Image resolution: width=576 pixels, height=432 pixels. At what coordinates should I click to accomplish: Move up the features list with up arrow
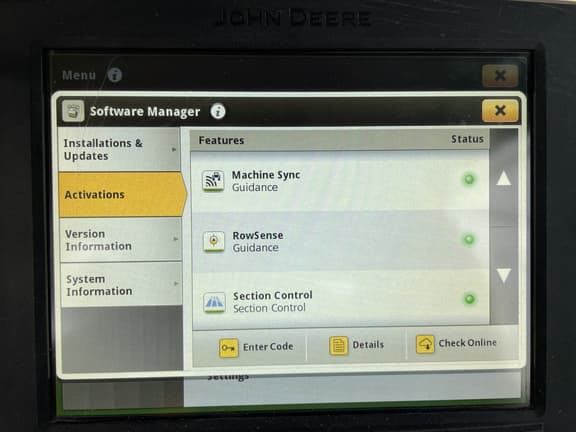tap(503, 178)
